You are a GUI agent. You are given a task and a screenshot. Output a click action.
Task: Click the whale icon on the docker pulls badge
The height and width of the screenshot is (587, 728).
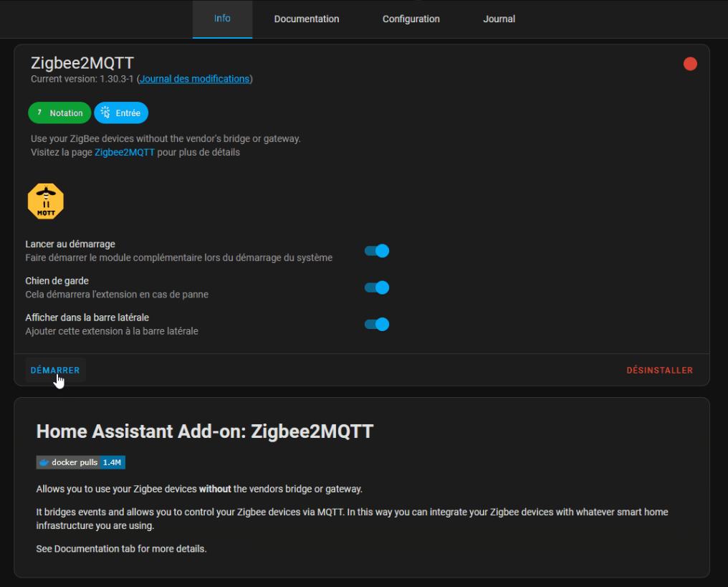(x=43, y=462)
